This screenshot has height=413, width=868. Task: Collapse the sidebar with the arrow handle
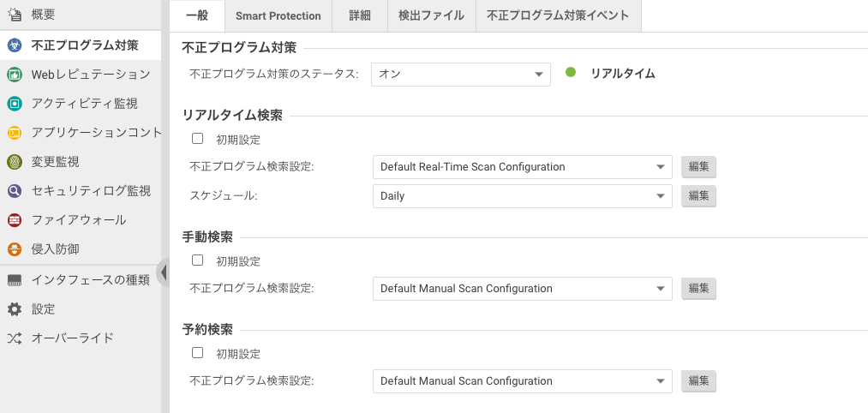[x=164, y=272]
